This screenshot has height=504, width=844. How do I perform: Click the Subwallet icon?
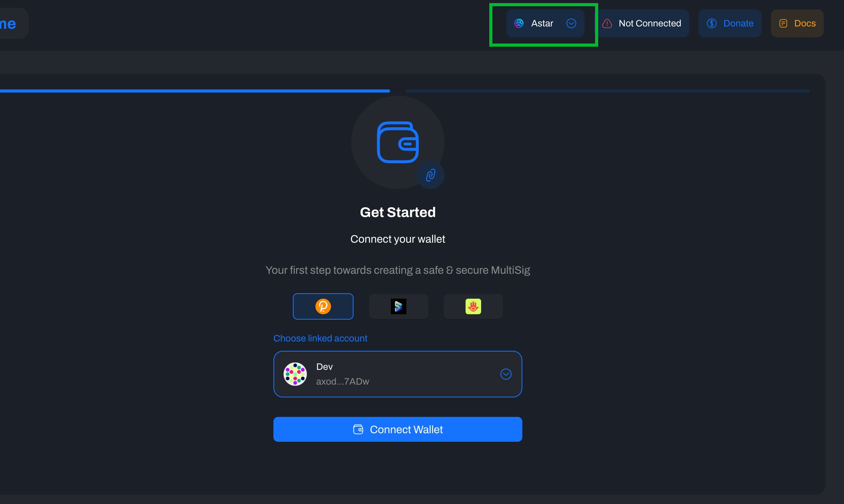tap(398, 306)
